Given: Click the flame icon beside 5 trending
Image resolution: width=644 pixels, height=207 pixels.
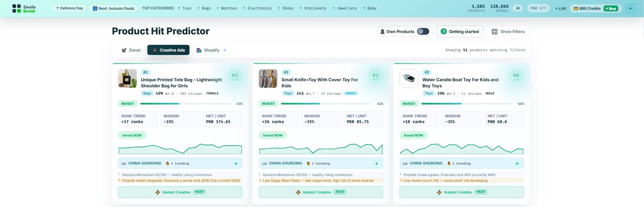Looking at the screenshot, I should [x=167, y=163].
